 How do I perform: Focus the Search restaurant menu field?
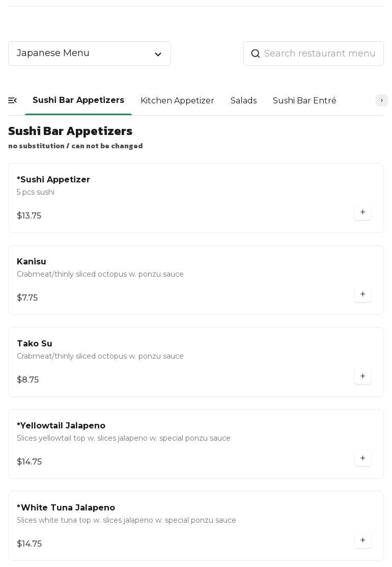[320, 53]
